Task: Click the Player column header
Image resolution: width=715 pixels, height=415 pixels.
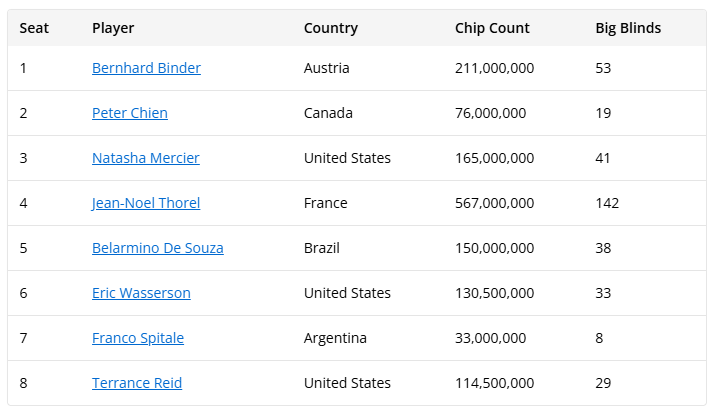Action: pyautogui.click(x=113, y=28)
